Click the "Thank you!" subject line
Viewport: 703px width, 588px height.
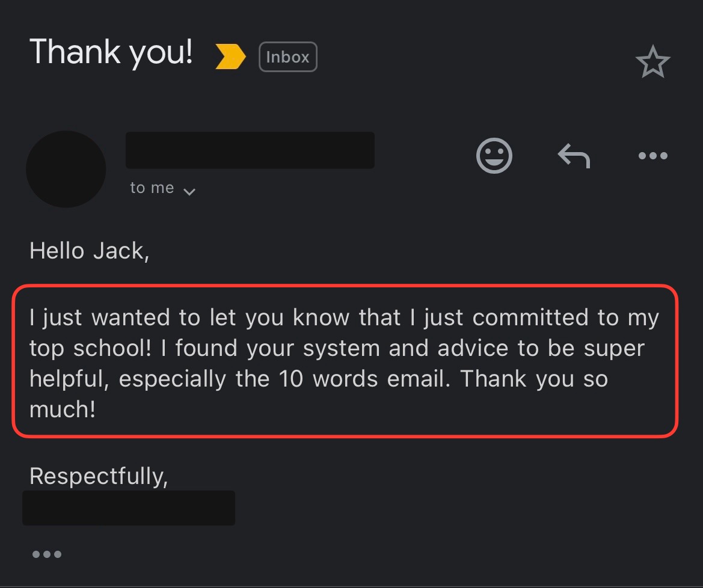pyautogui.click(x=111, y=52)
